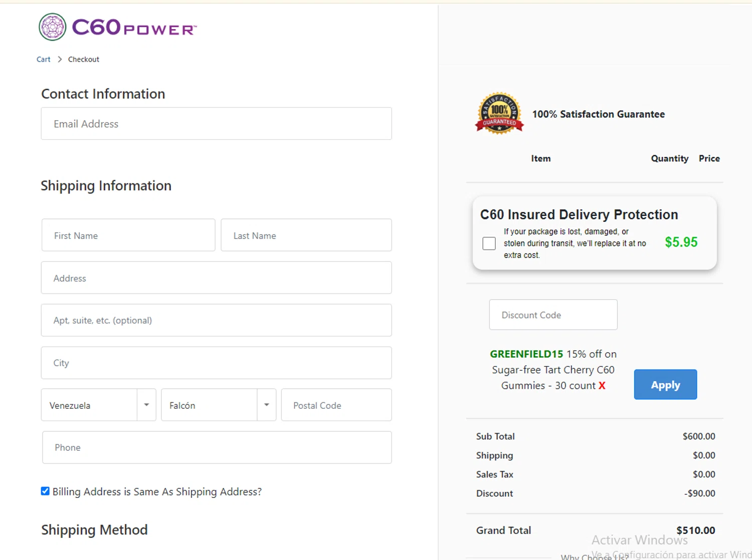Image resolution: width=752 pixels, height=560 pixels.
Task: Click the City input field
Action: click(216, 363)
